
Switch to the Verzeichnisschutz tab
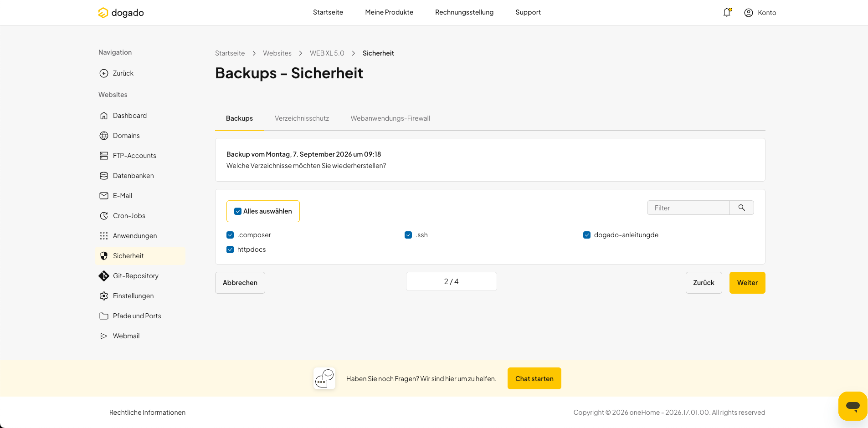[302, 118]
